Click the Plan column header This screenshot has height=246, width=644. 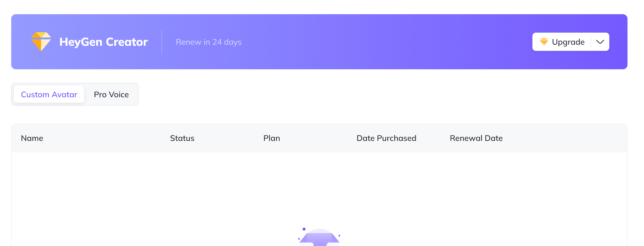point(271,138)
